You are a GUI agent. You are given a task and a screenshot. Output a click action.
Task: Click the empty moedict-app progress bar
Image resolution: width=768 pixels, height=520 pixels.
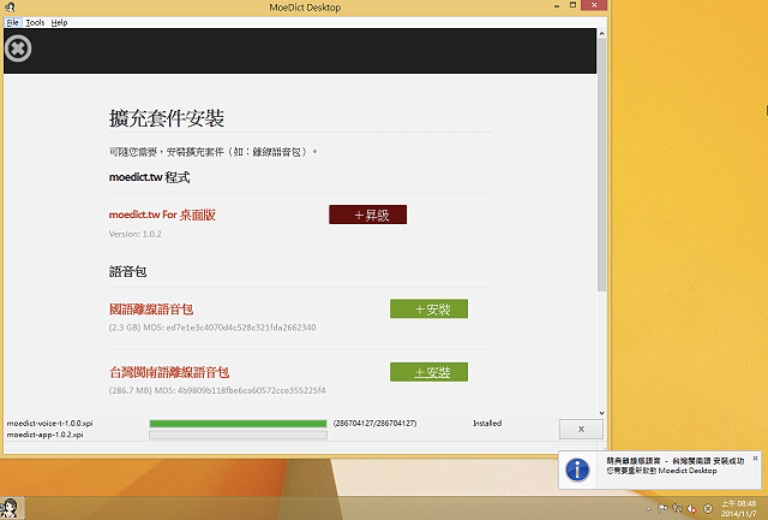[x=238, y=435]
